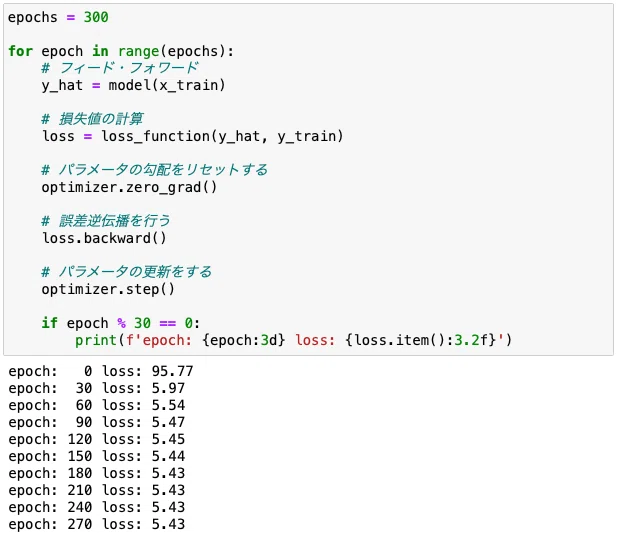
Task: Click output row 'epoch: 240 loss: 5.43'
Action: pos(97,507)
